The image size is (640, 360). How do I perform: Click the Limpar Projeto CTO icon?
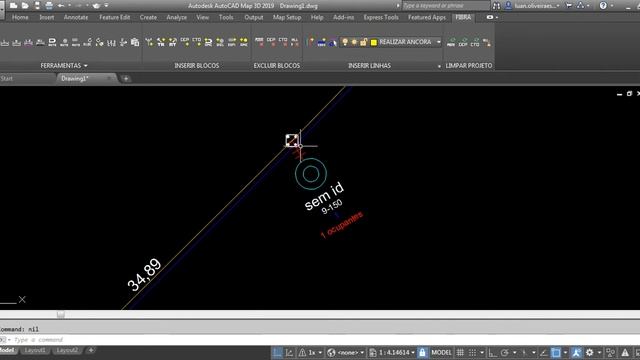(475, 42)
